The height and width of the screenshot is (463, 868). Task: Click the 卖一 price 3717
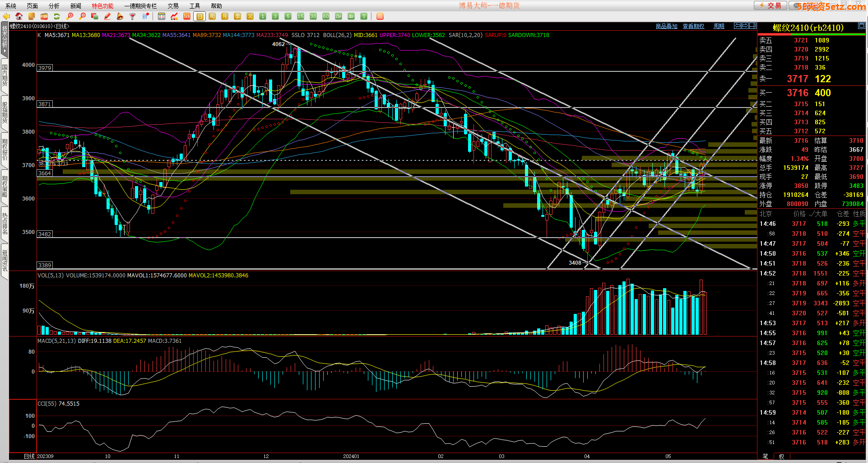point(798,79)
